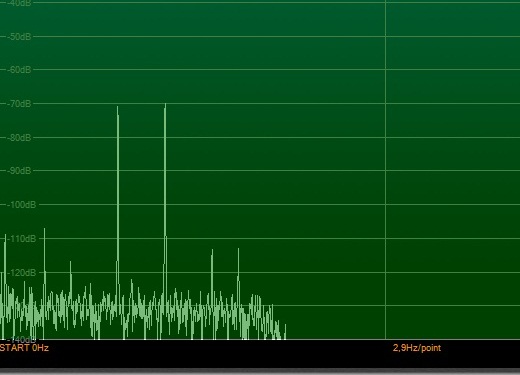Click the -120dB scale label
Viewport: 520px width, 375px height.
click(x=22, y=273)
